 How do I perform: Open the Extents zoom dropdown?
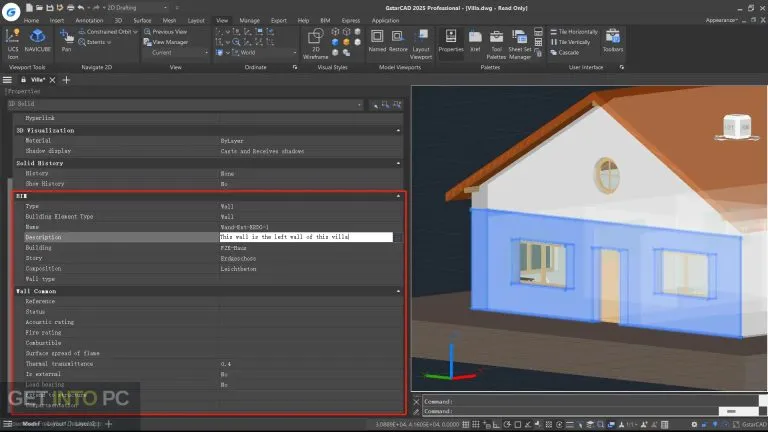[108, 42]
